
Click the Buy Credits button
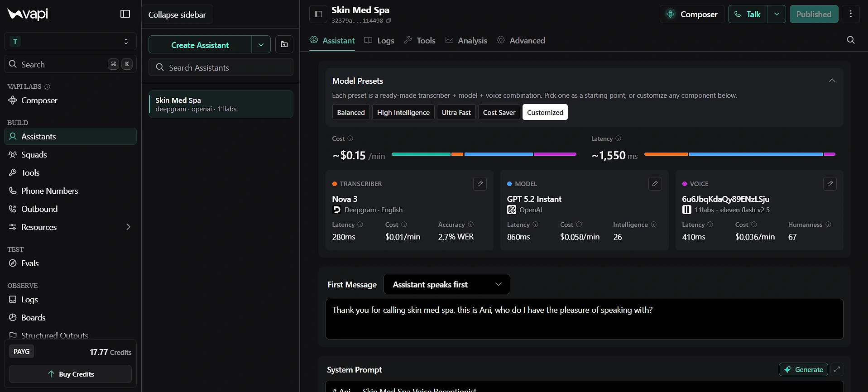pyautogui.click(x=70, y=374)
